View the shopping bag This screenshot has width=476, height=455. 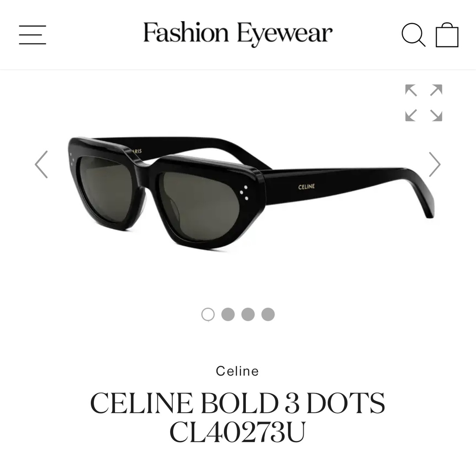click(x=447, y=35)
